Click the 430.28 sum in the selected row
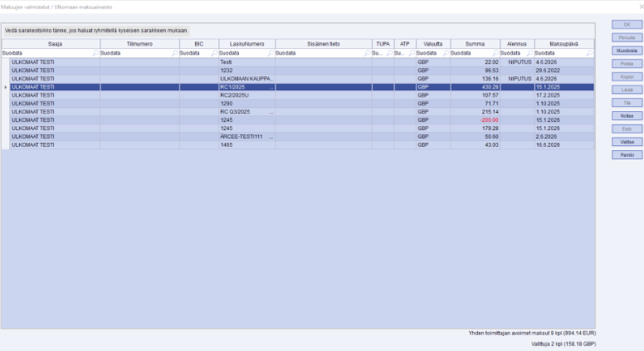 point(476,87)
